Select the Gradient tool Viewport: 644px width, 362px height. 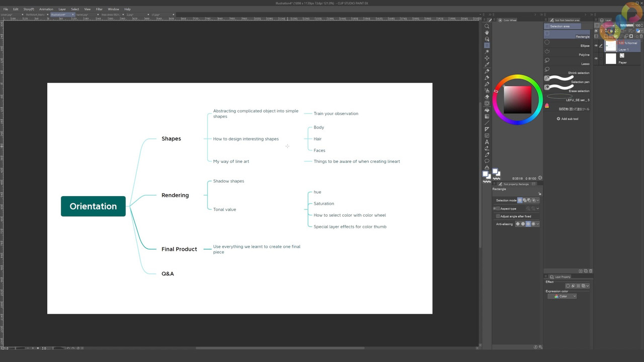click(487, 117)
